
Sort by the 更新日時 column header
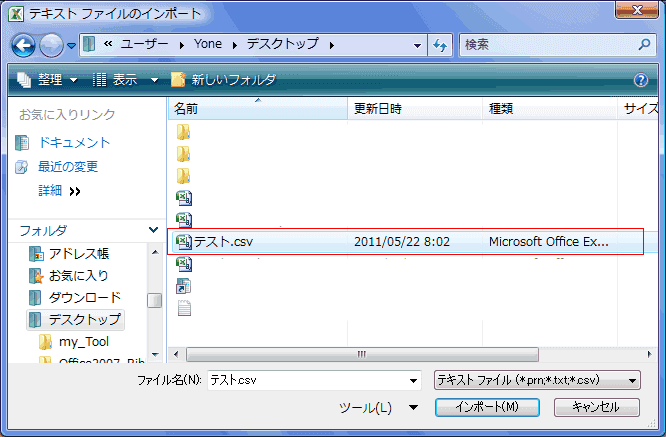pyautogui.click(x=415, y=109)
